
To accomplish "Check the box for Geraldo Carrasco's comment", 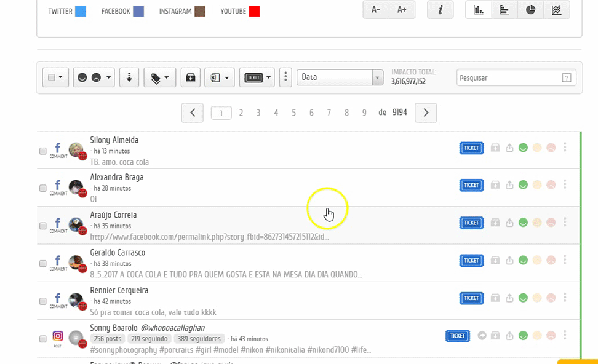I will click(x=43, y=264).
